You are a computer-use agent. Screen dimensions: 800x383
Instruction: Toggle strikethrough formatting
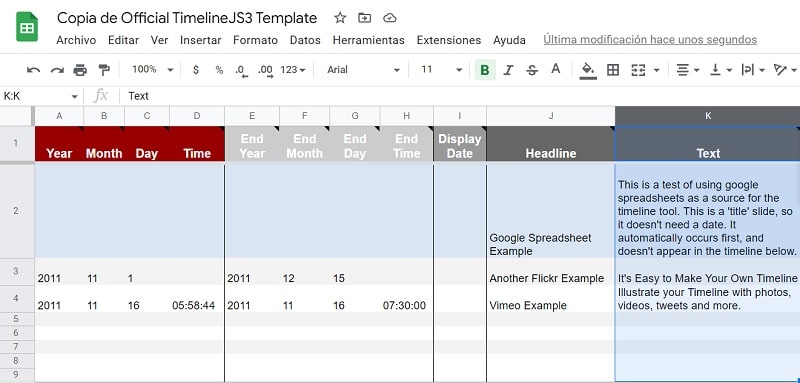click(532, 70)
